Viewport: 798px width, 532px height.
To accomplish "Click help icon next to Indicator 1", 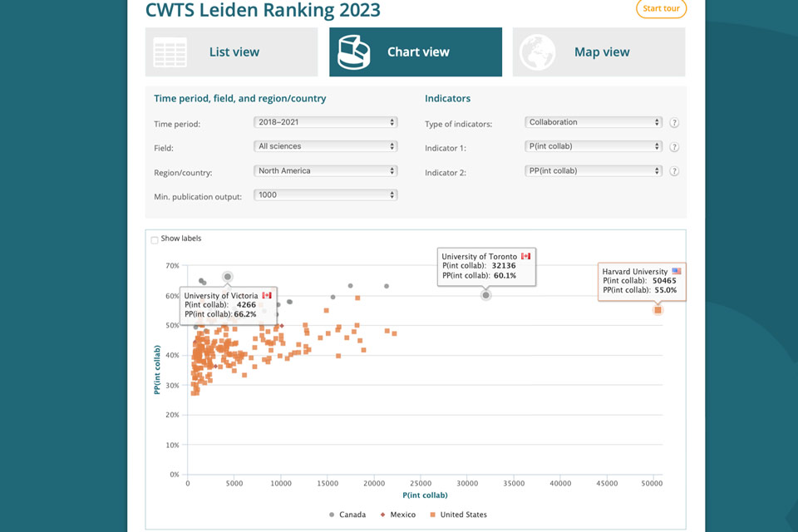I will pyautogui.click(x=674, y=147).
